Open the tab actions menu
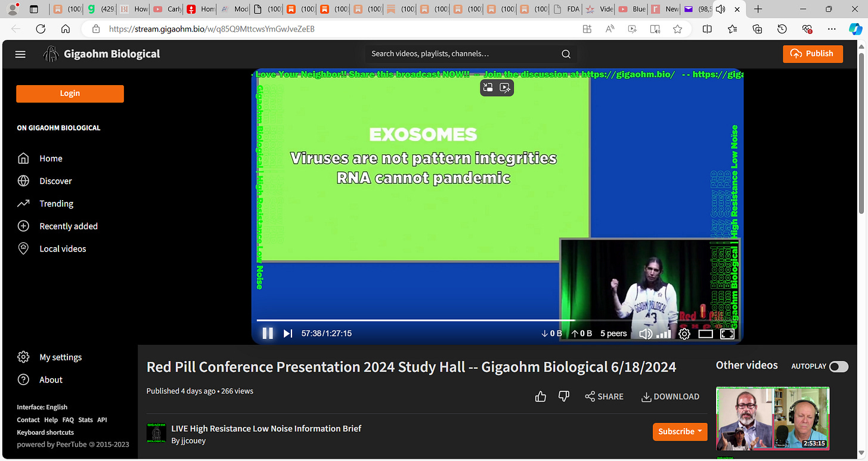The image size is (868, 461). coord(33,9)
